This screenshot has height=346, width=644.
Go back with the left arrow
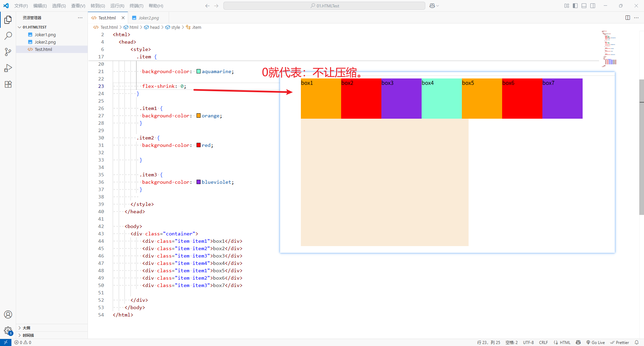click(207, 6)
